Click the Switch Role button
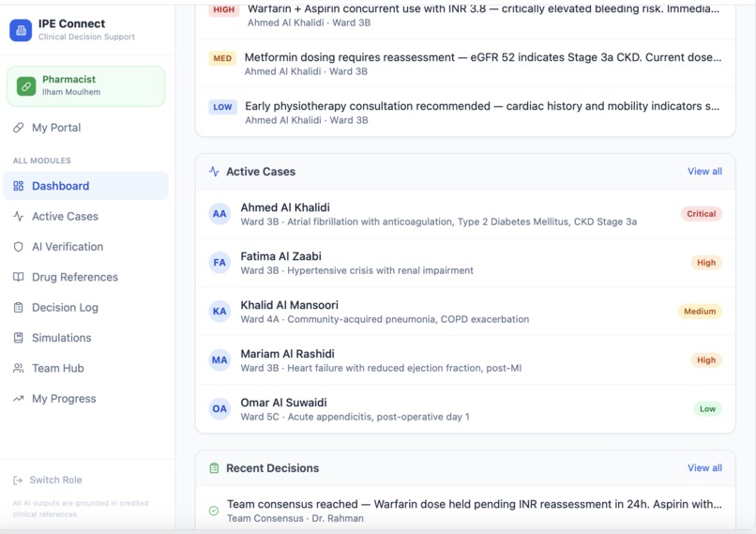This screenshot has height=534, width=756. pos(48,481)
